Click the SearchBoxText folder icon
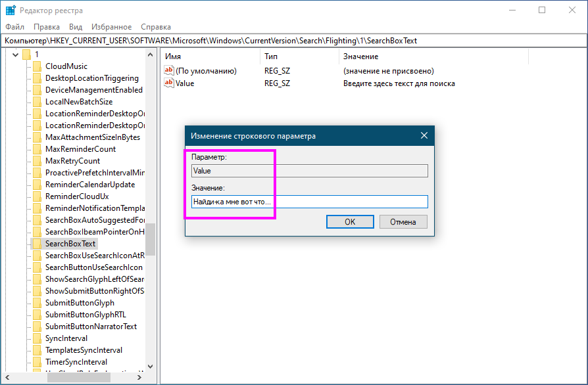Screen dimensions: 588x385 tap(37, 244)
